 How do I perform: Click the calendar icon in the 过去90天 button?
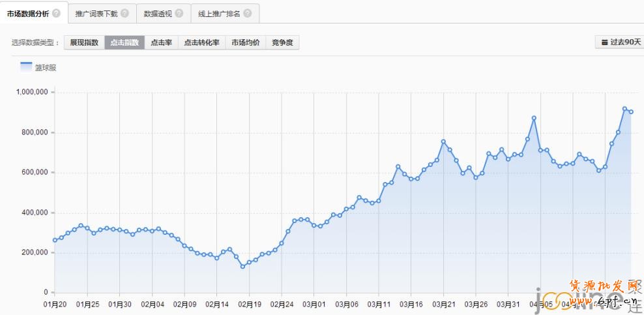tap(604, 42)
